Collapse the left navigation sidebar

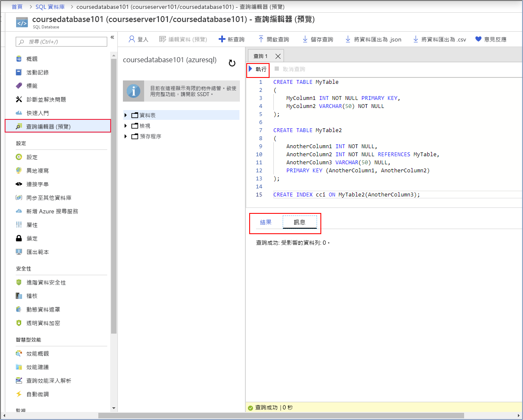(x=112, y=37)
